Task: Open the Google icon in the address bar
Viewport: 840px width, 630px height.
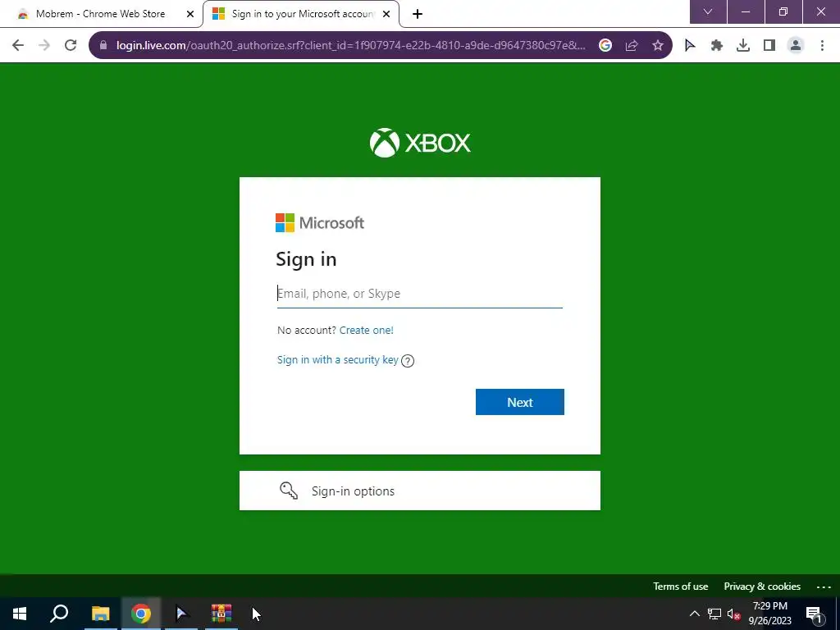Action: click(605, 45)
